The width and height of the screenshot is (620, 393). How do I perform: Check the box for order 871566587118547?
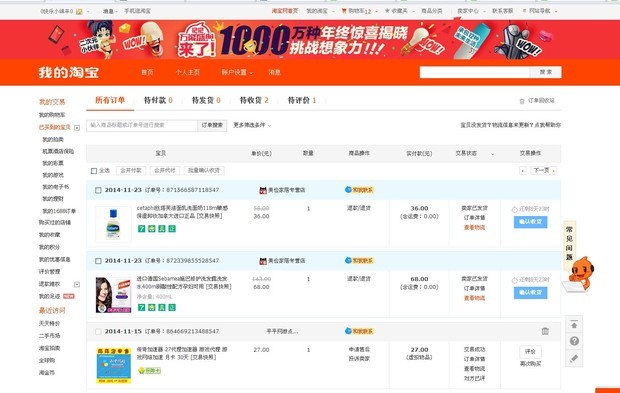click(98, 190)
